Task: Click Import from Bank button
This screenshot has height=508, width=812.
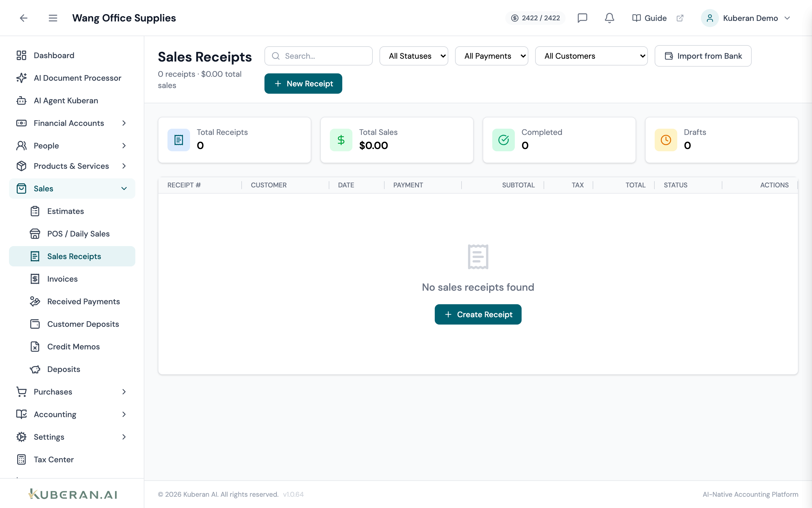Action: [x=703, y=56]
